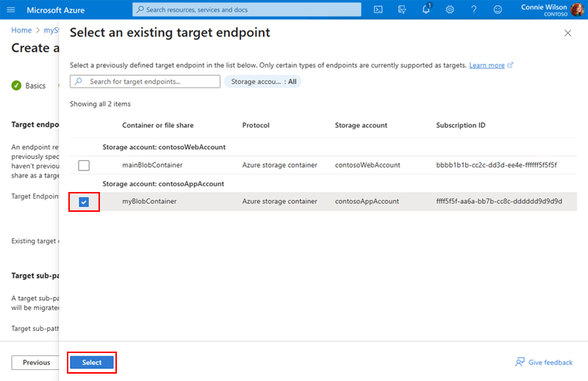Open Connie Wilson account avatar
Screen dimensions: 588x381
(577, 10)
